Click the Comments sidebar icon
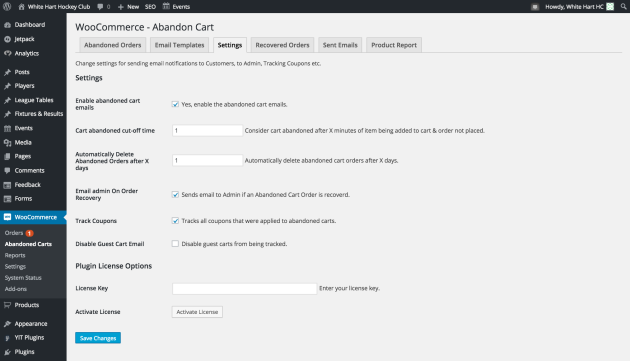The image size is (630, 361). 7,170
